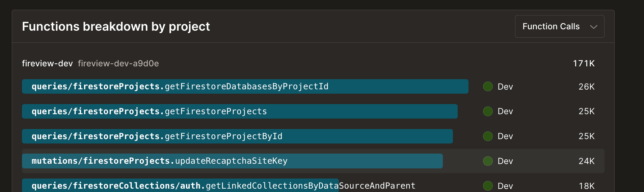Click green Dev status dot for getFirestoreProjectById
Screen dimensions: 644x192
[488, 136]
